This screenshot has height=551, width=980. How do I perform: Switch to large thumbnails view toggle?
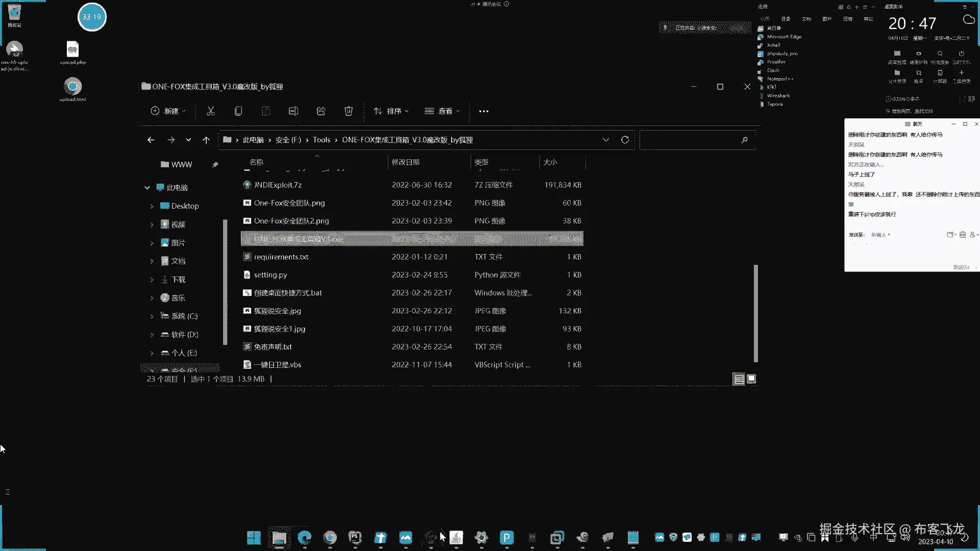(751, 379)
